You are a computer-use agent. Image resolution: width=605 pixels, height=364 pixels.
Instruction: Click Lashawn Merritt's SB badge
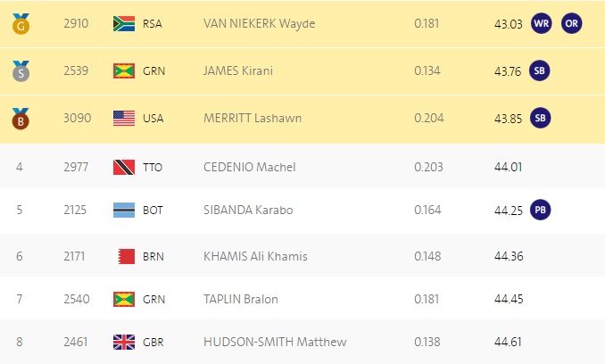tap(540, 118)
